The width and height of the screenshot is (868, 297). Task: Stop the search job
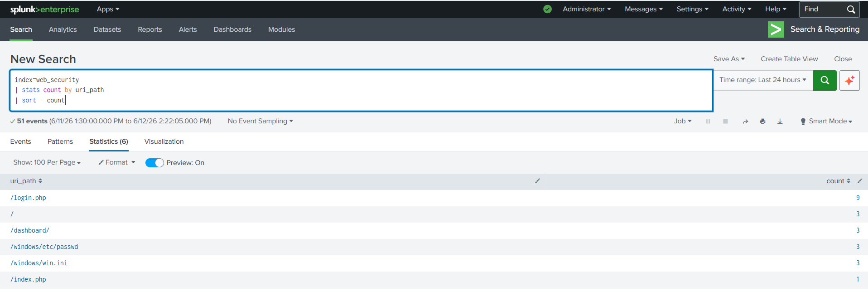coord(725,122)
